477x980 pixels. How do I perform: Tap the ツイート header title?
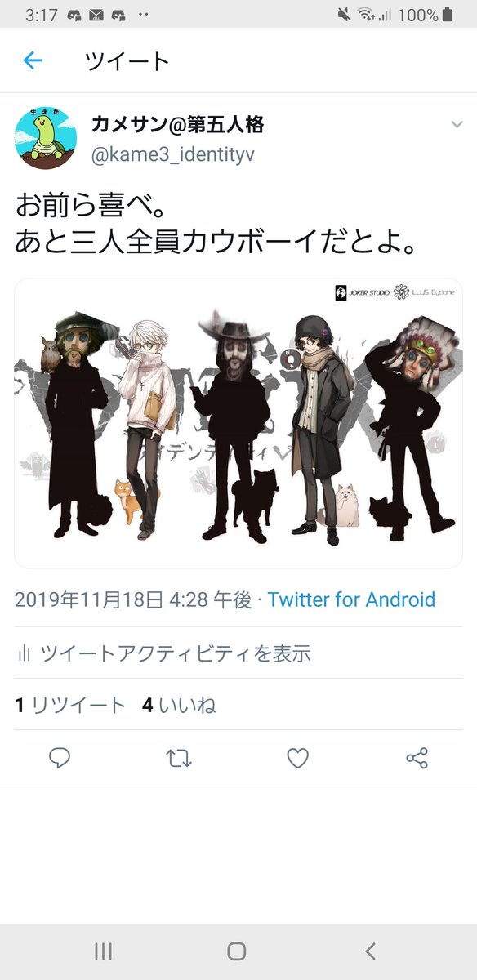pos(127,61)
